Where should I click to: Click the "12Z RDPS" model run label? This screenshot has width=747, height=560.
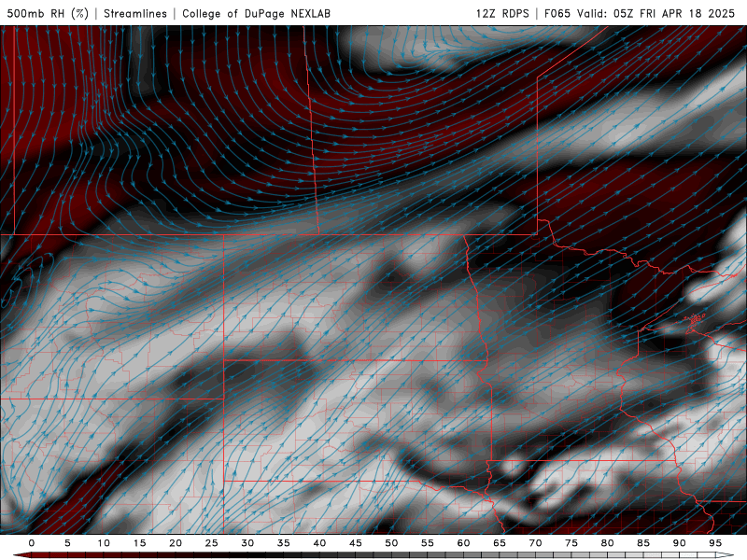tap(502, 13)
